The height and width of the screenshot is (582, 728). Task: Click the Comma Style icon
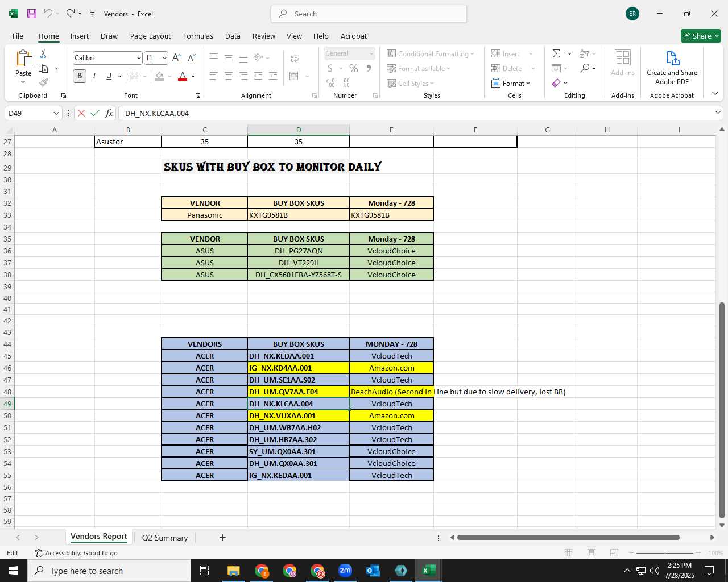tap(369, 68)
